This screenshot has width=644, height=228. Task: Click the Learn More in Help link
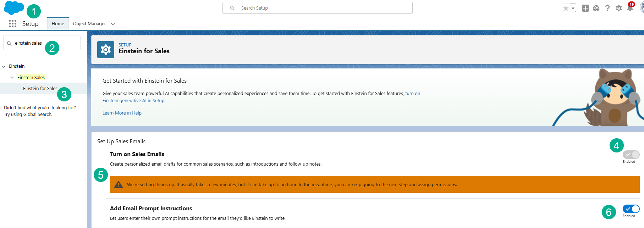pyautogui.click(x=122, y=113)
